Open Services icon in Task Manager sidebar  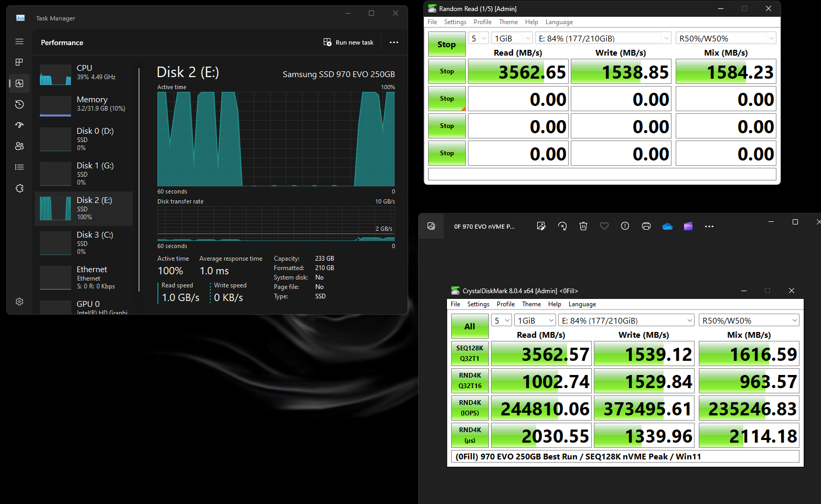[19, 188]
